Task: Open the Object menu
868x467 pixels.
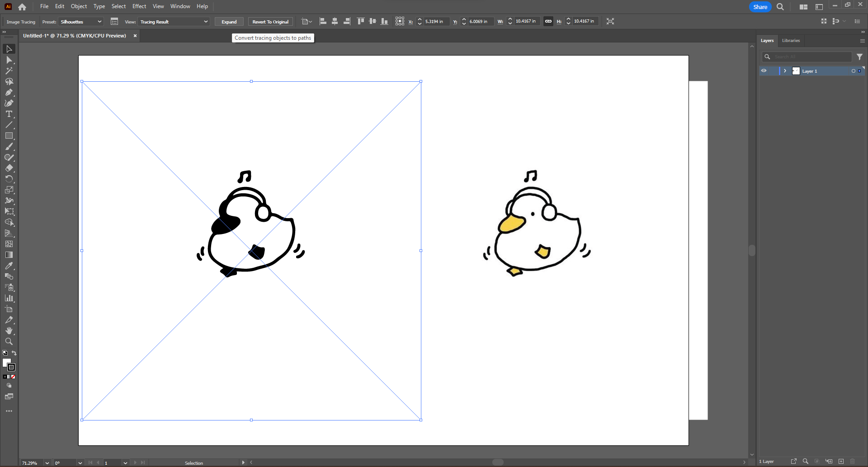Action: point(79,6)
